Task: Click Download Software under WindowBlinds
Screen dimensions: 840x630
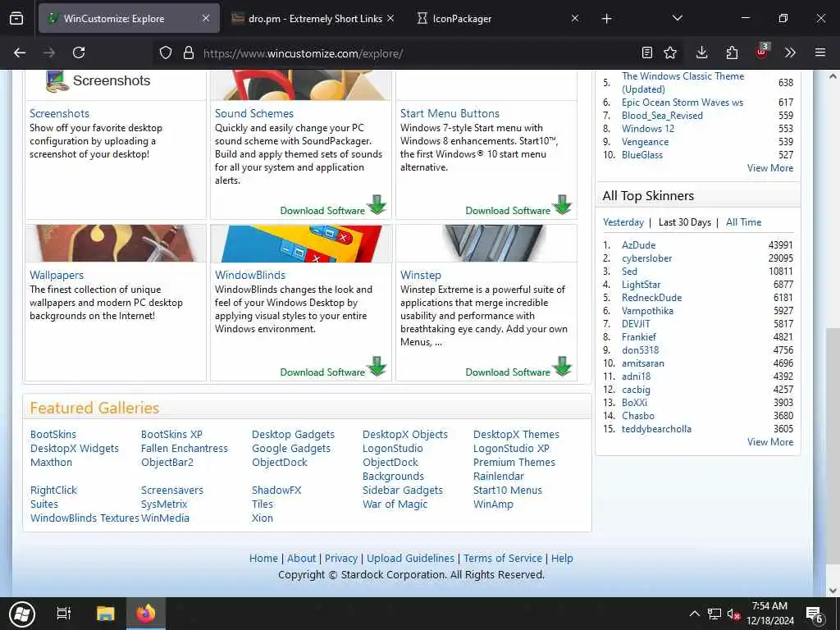Action: tap(322, 372)
